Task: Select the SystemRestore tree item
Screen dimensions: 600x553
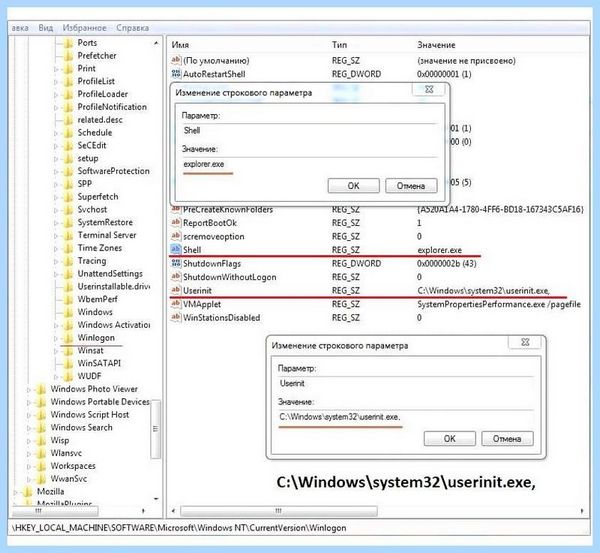Action: (x=105, y=222)
